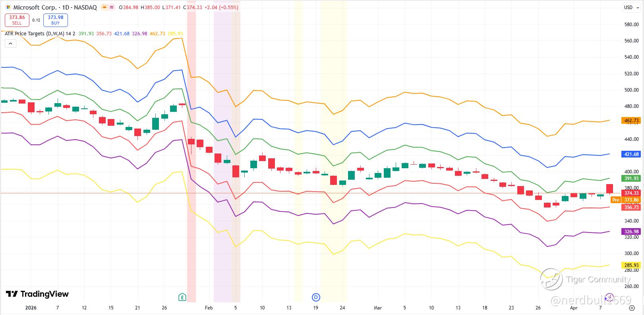Click the green 391.93 price-scale label
Screen dimensions: 644x315
pos(631,179)
